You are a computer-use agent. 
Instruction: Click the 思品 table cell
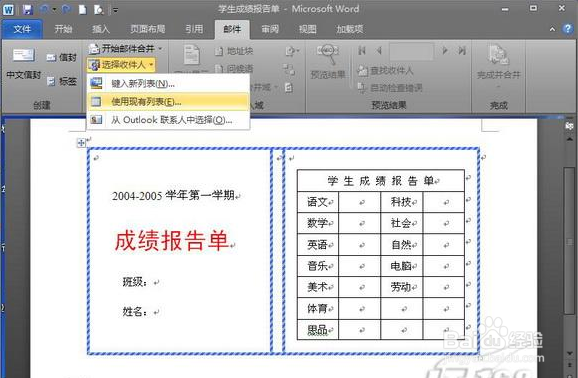click(318, 330)
